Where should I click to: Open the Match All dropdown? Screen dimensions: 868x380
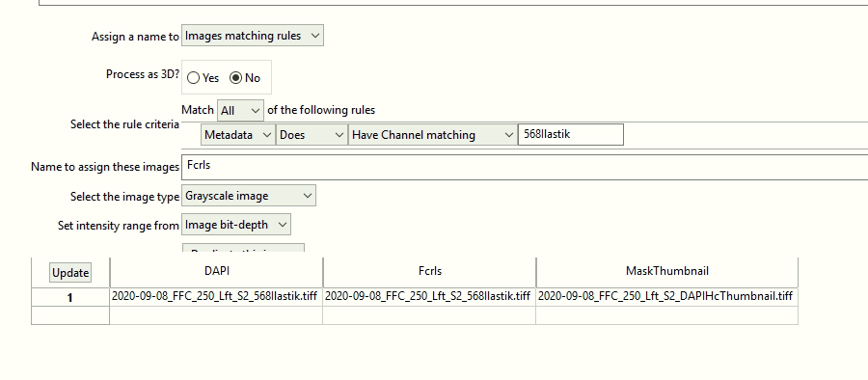[x=241, y=111]
